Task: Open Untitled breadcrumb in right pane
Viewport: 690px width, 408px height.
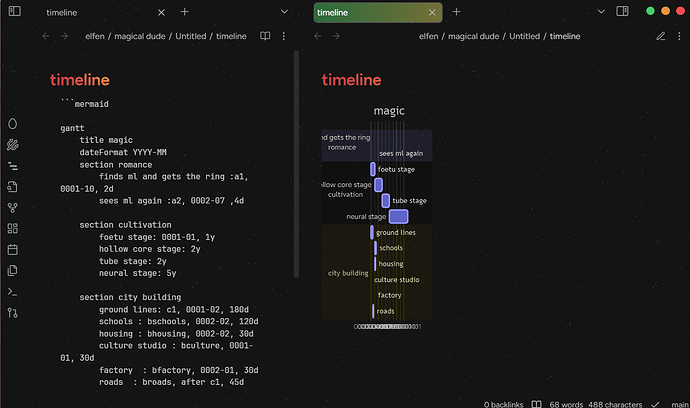Action: [x=525, y=36]
